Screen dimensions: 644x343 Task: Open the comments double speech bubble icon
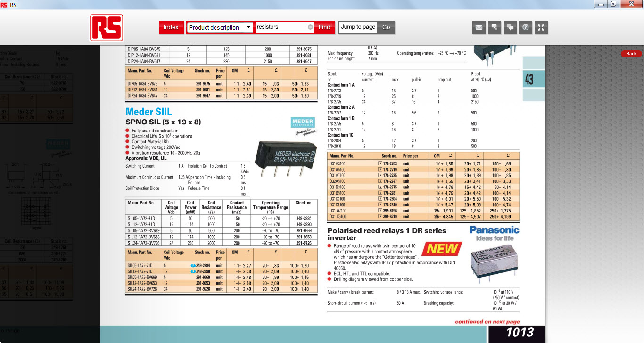(510, 27)
